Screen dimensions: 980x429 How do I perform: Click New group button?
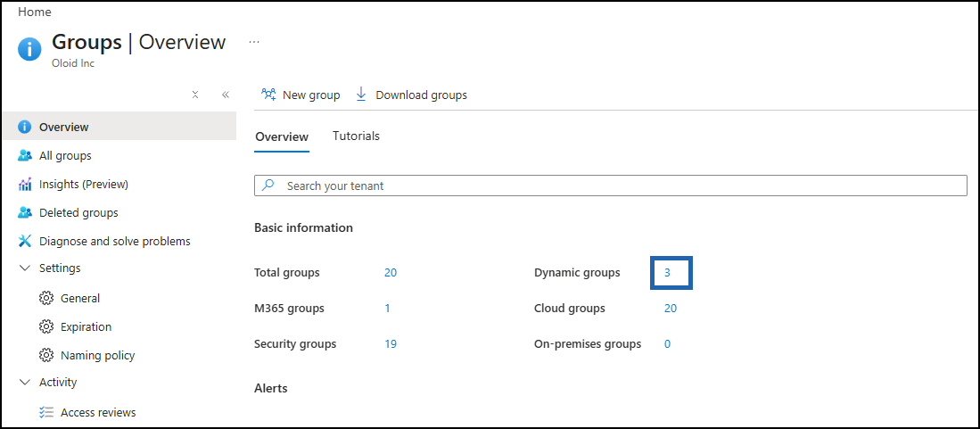pyautogui.click(x=301, y=95)
